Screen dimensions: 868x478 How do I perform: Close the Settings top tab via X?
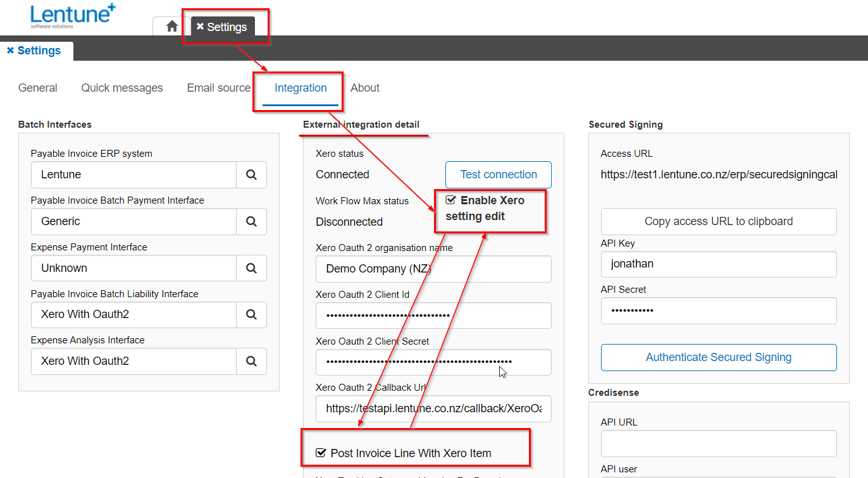tap(200, 27)
